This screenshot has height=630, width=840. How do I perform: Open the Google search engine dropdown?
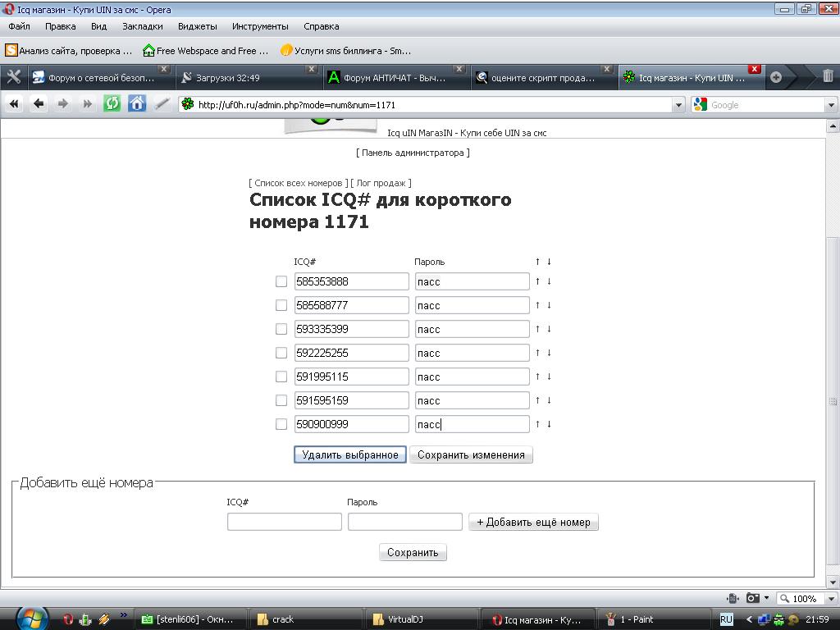[x=701, y=105]
